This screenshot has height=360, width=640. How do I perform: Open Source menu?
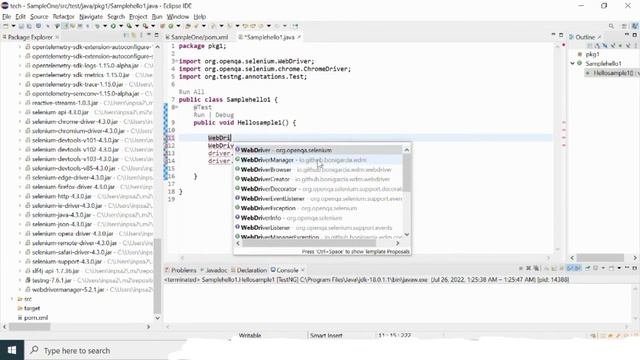pyautogui.click(x=39, y=17)
